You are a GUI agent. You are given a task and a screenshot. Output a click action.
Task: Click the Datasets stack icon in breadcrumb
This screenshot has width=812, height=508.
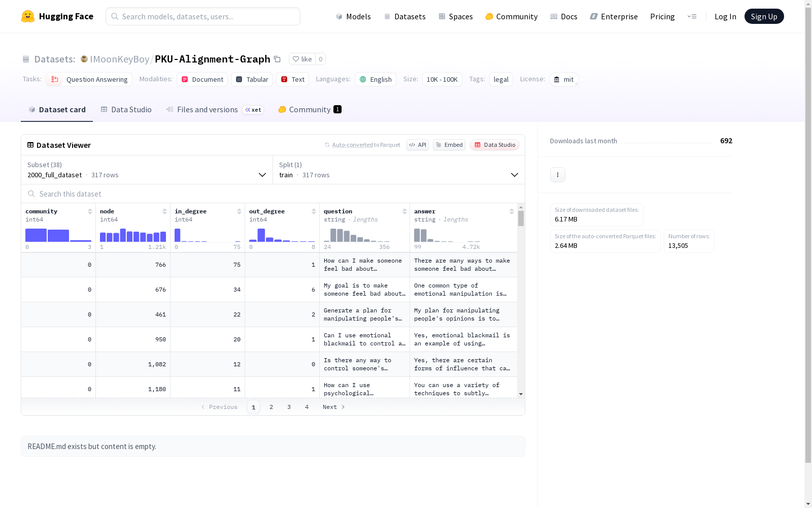(26, 59)
